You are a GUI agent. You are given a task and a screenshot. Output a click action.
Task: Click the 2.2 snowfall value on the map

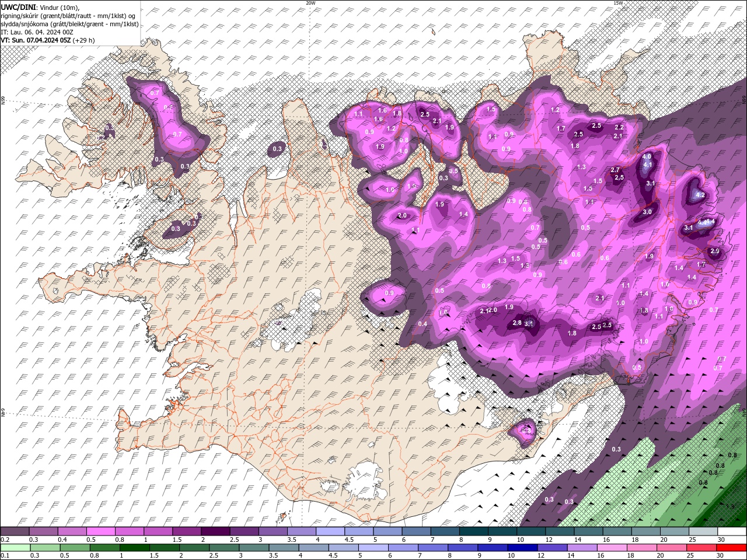[x=619, y=127]
